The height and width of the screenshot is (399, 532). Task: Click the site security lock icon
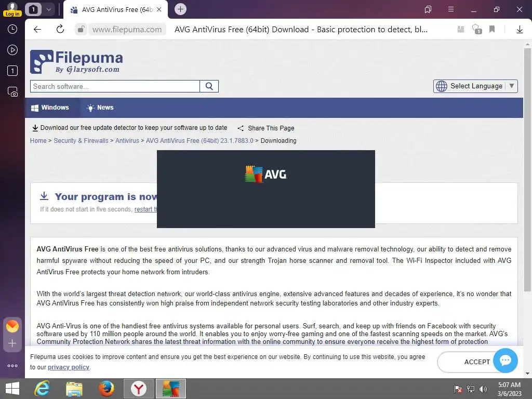tap(81, 30)
